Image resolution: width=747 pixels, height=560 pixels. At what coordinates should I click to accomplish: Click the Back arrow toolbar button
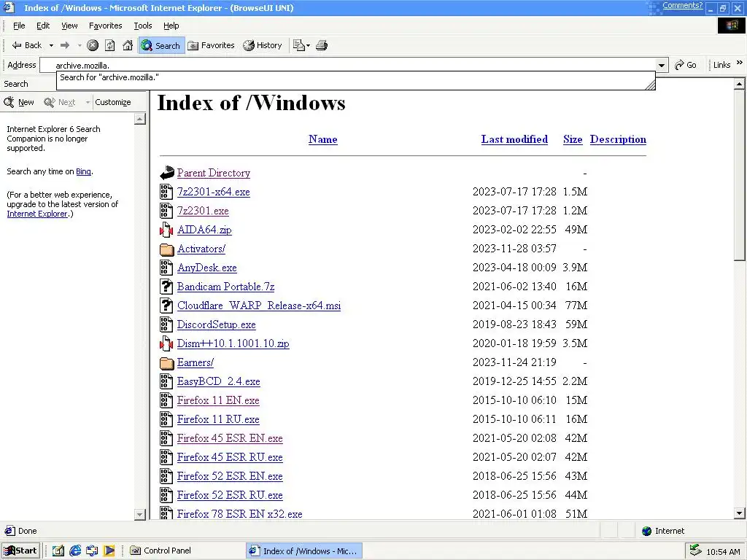pyautogui.click(x=26, y=45)
